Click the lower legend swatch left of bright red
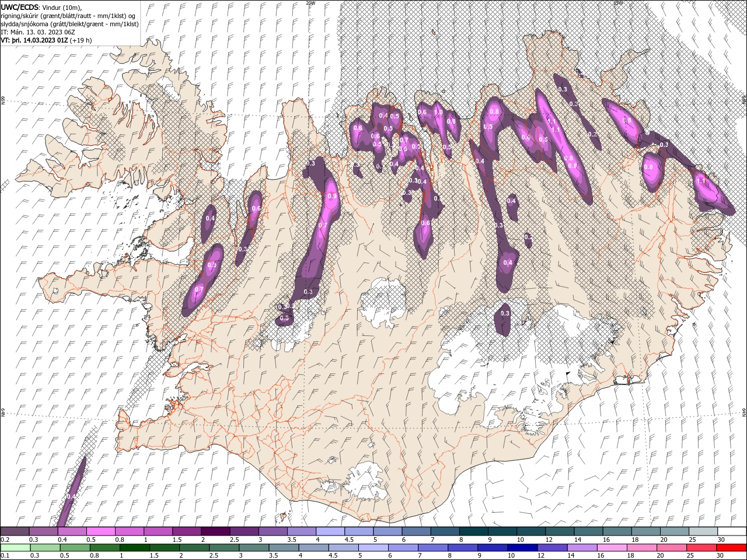 coord(700,548)
